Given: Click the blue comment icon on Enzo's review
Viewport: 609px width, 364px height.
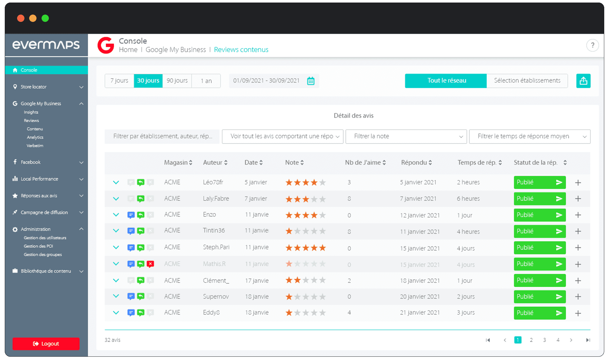Looking at the screenshot, I should click(131, 215).
